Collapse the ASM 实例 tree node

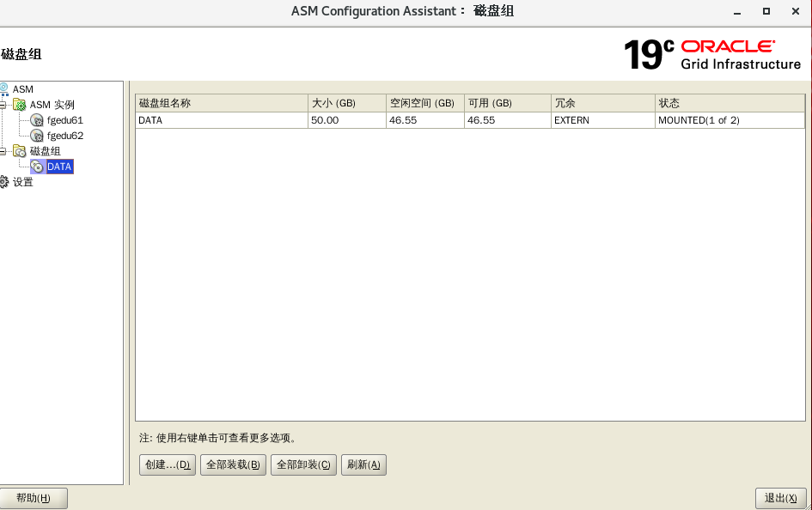click(3, 105)
